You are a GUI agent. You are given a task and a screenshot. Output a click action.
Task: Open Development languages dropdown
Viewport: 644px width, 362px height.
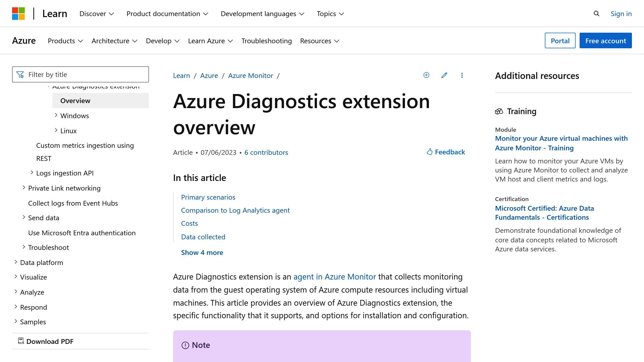click(x=263, y=14)
